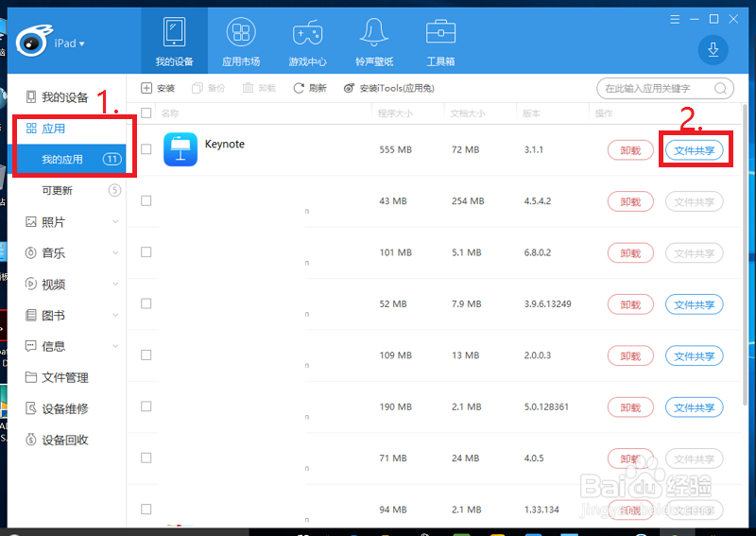Click the 555 MB size cell

click(x=395, y=149)
